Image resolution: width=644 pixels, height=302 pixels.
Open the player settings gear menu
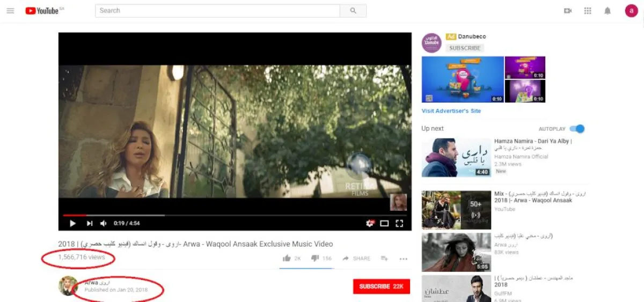(369, 223)
